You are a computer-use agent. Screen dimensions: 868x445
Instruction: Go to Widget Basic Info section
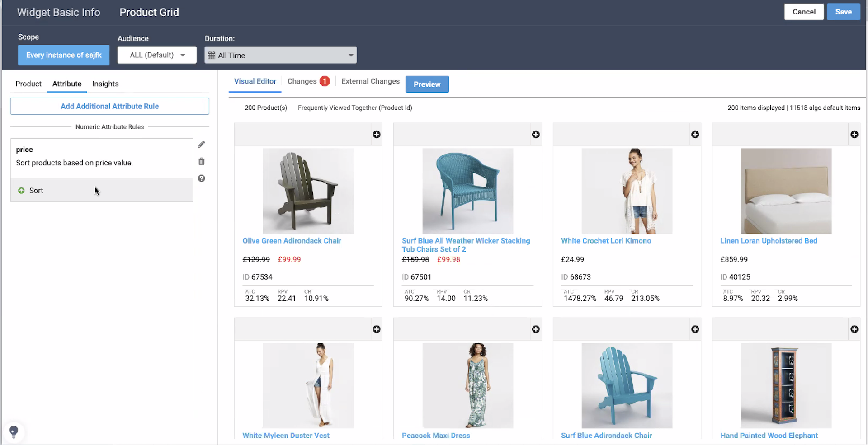point(59,13)
